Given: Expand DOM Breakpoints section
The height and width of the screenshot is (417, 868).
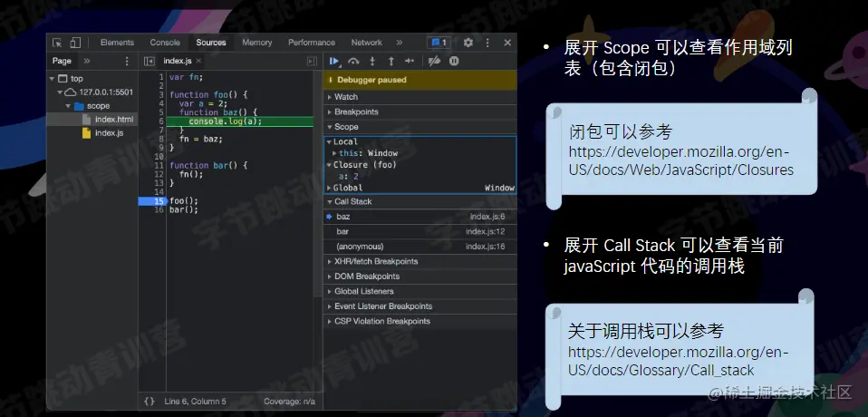Looking at the screenshot, I should pyautogui.click(x=420, y=276).
